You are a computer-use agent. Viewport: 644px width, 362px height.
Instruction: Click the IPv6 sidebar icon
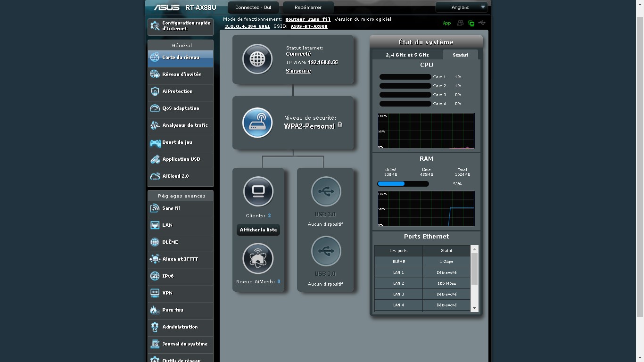point(155,276)
